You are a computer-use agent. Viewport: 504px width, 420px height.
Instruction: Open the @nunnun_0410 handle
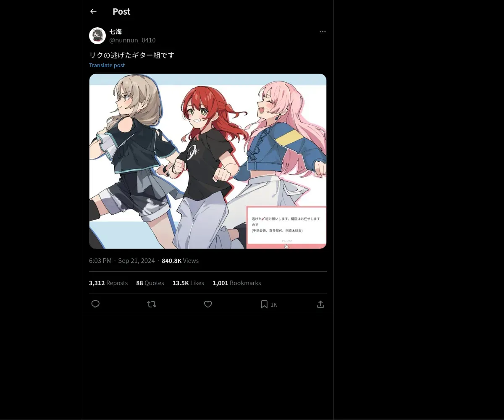click(x=132, y=40)
